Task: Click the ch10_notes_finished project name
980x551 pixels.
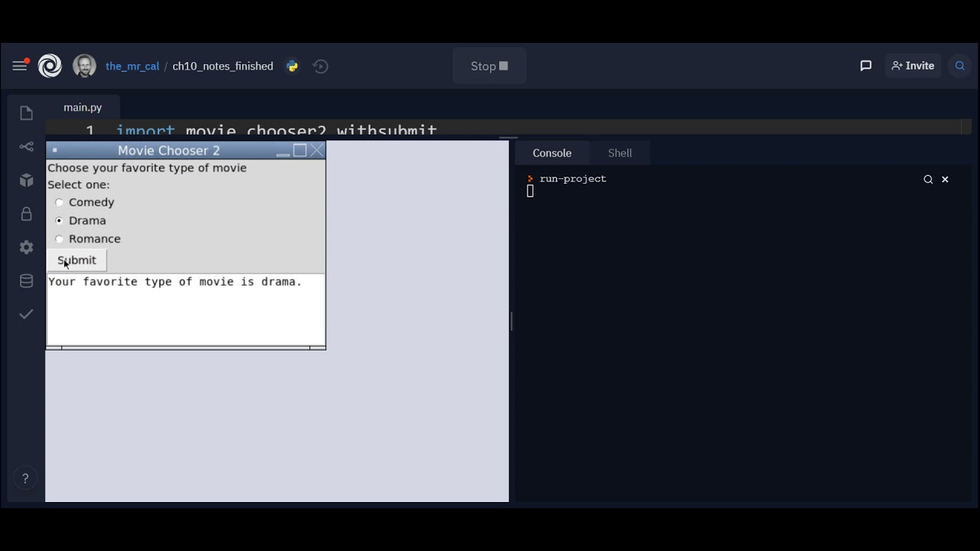Action: pyautogui.click(x=223, y=66)
